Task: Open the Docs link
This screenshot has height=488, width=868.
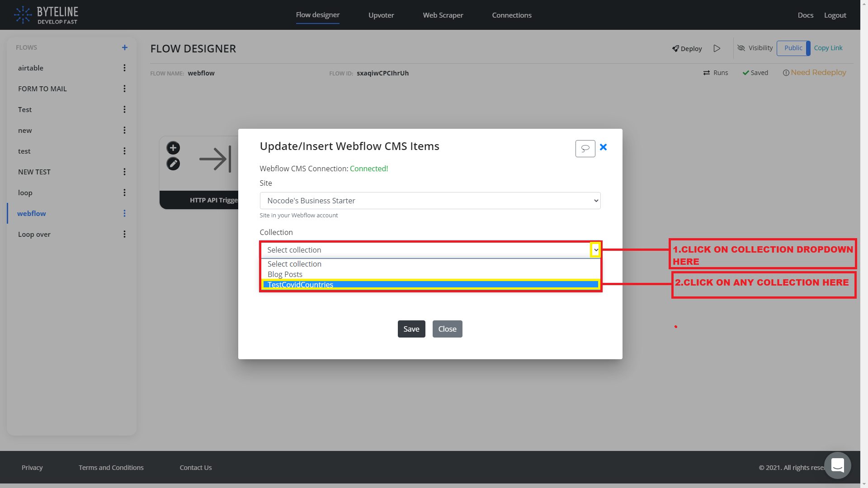Action: [x=805, y=15]
